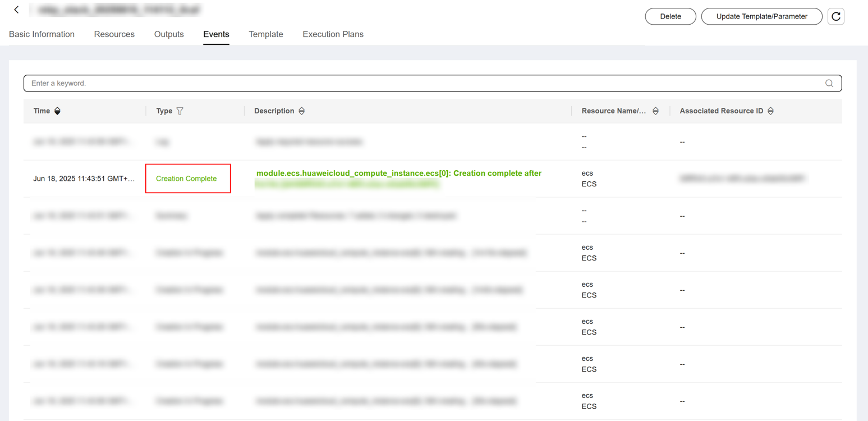
Task: Select the 'Jun 18, 2025 11:43:51' time cell
Action: (84, 179)
